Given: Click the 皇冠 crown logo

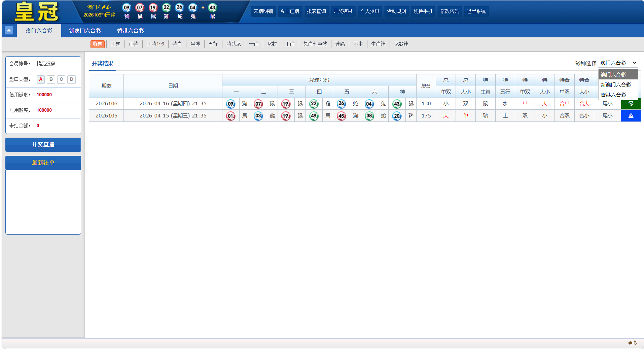Looking at the screenshot, I should coord(36,11).
